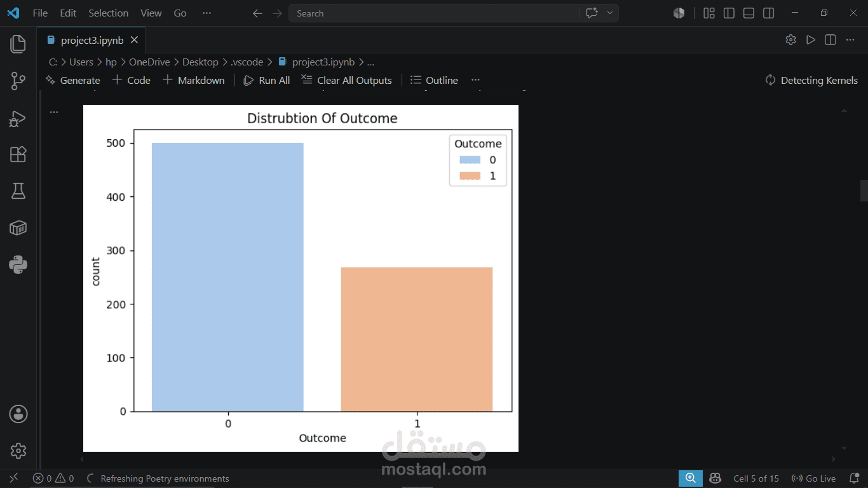
Task: Click the run play icon in editor toolbar
Action: tap(810, 39)
